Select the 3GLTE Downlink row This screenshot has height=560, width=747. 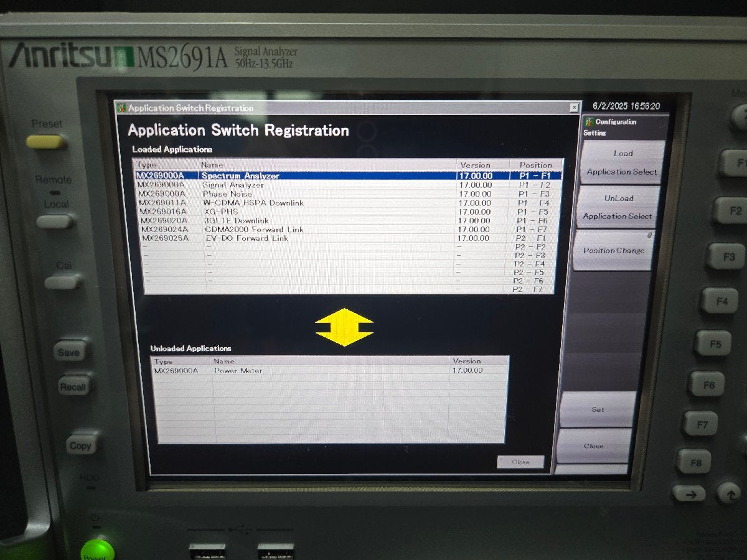tap(349, 220)
